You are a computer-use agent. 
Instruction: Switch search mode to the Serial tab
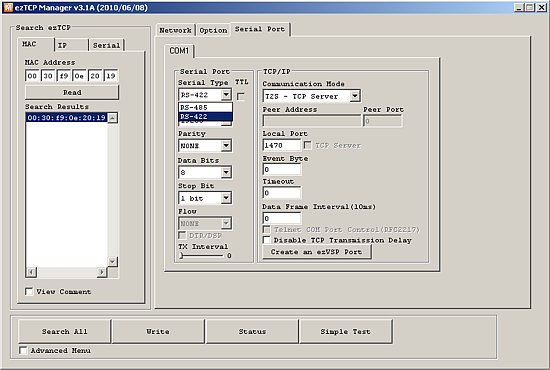[x=106, y=45]
